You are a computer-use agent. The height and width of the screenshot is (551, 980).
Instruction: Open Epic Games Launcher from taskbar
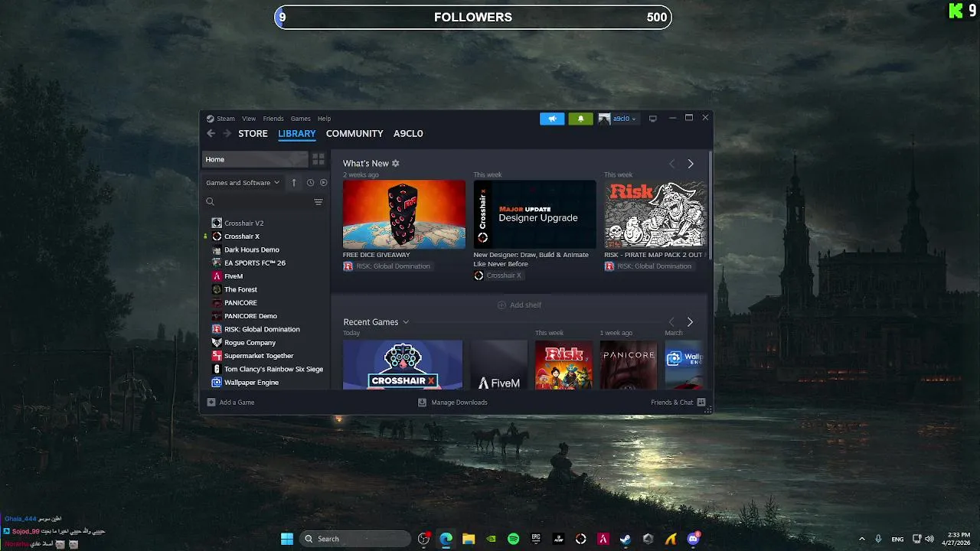[x=536, y=539]
